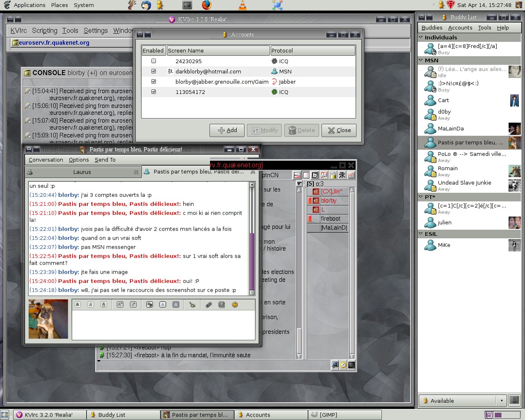
Task: Click the insert link chain icon
Action: point(208,305)
